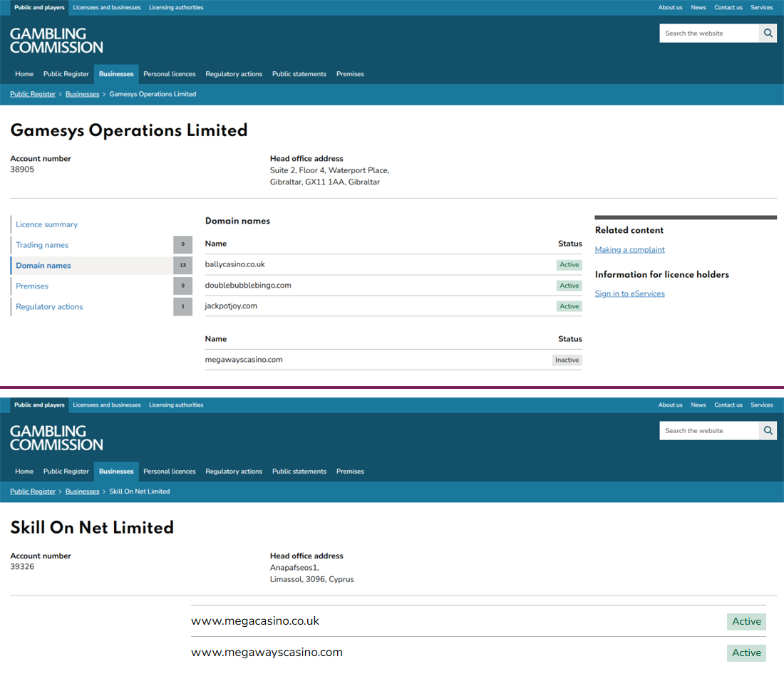Open Contact us link on Gamesys page

click(x=728, y=8)
